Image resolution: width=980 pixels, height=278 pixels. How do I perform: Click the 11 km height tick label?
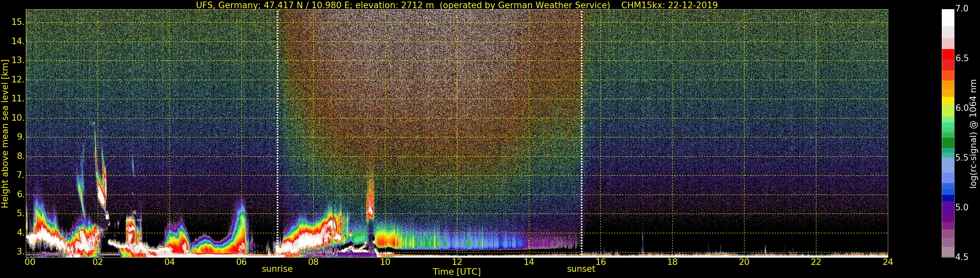[x=18, y=99]
